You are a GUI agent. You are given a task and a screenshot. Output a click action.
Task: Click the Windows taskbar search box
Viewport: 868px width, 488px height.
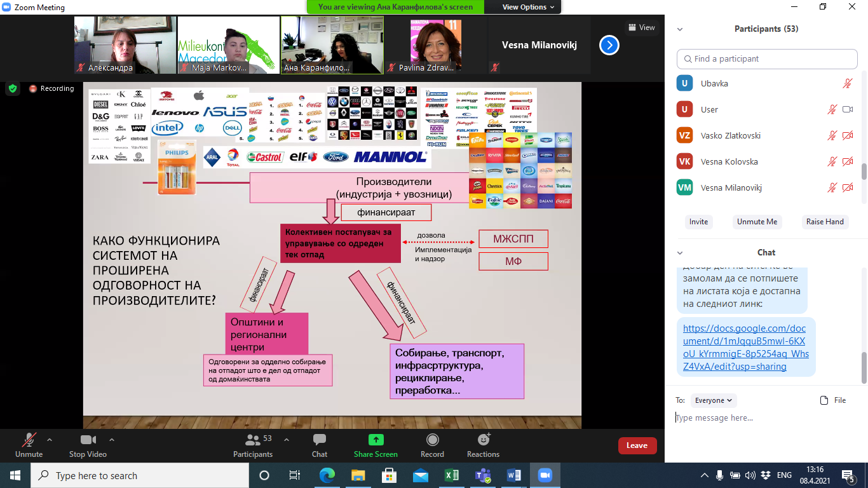coord(140,475)
